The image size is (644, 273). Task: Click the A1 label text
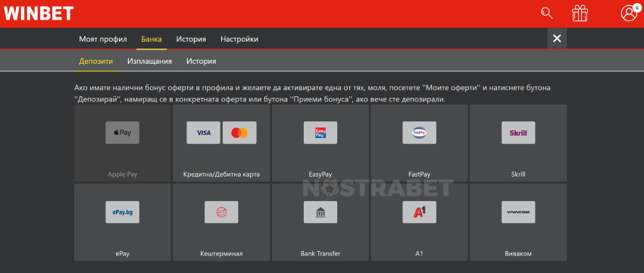[419, 254]
